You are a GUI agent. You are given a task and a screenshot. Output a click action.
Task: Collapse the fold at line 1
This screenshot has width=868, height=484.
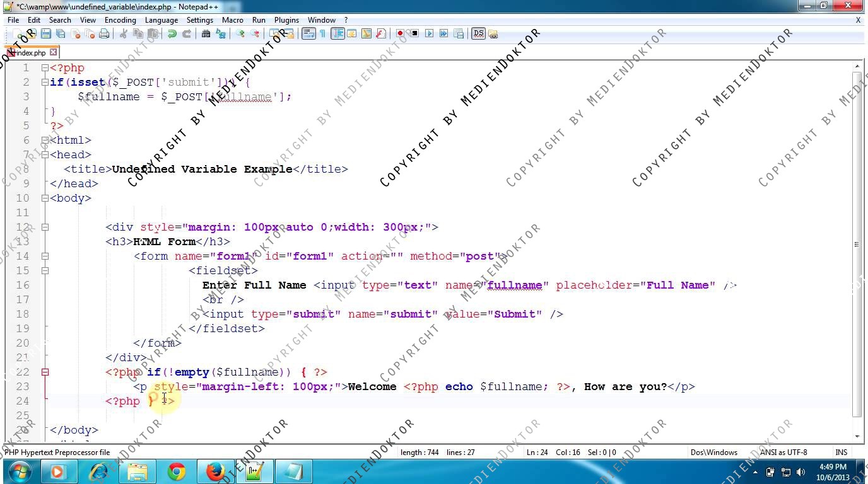[x=45, y=68]
